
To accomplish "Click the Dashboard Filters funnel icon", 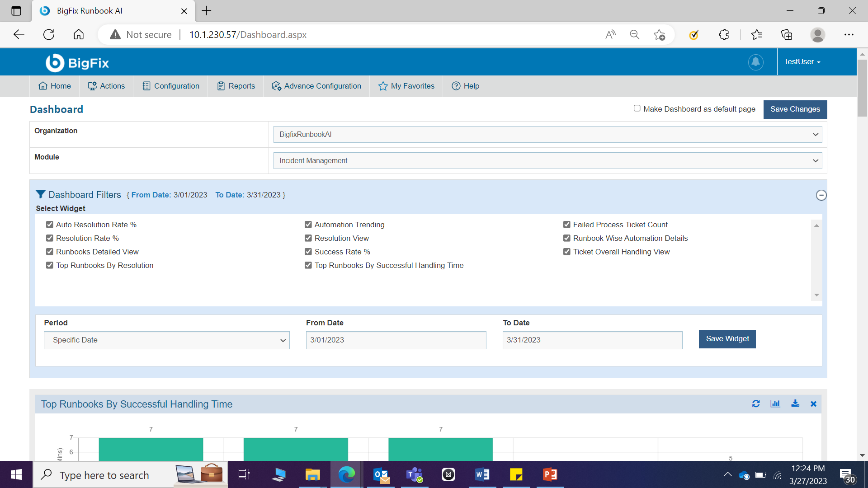I will click(40, 194).
